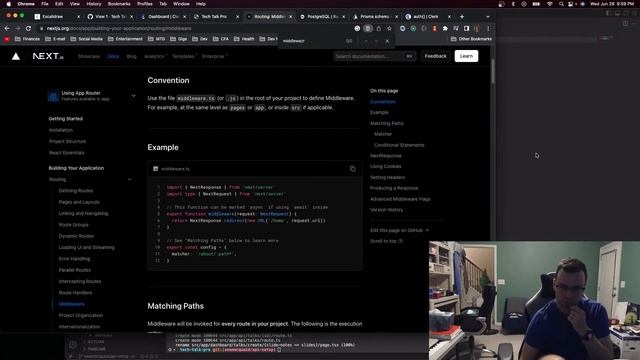This screenshot has width=640, height=360.
Task: Open the CFA bookmark folder
Action: pyautogui.click(x=221, y=39)
